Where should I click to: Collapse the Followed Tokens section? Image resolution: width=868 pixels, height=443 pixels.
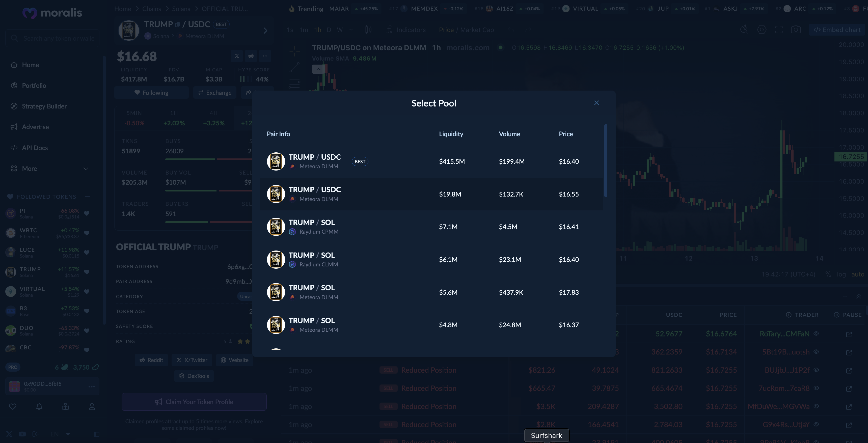coord(87,197)
